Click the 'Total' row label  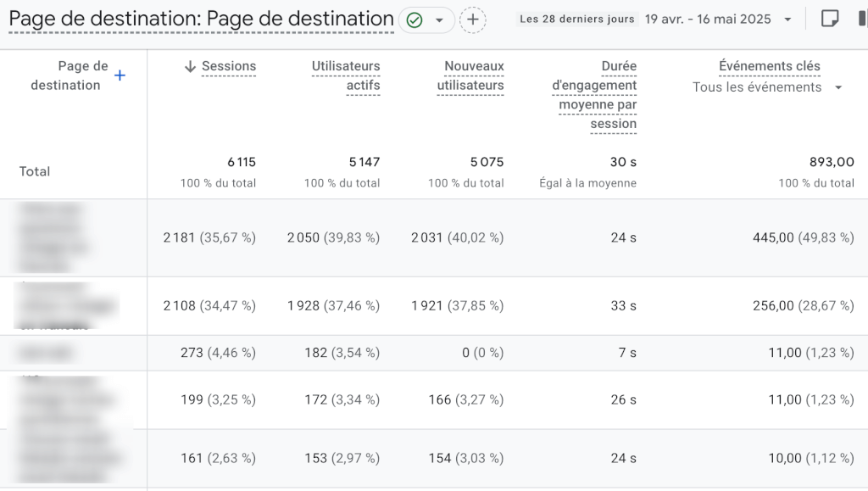[x=34, y=171]
